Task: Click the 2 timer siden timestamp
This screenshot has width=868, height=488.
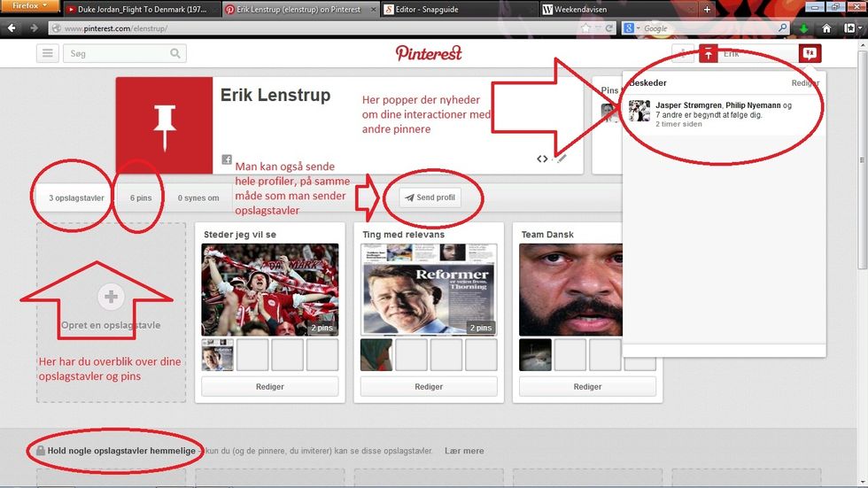Action: [x=678, y=124]
